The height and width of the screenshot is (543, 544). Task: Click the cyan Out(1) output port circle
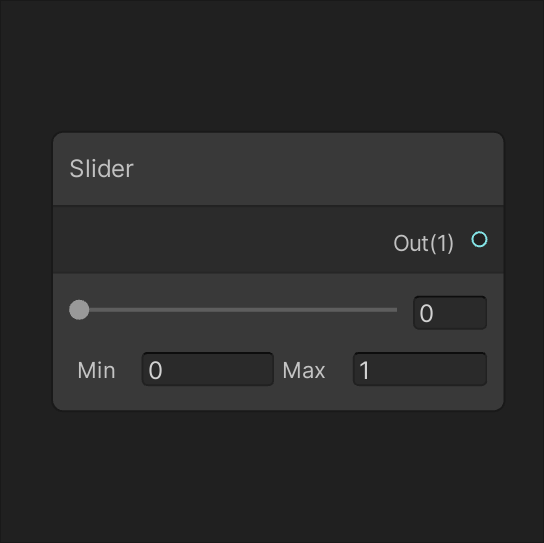coord(479,239)
